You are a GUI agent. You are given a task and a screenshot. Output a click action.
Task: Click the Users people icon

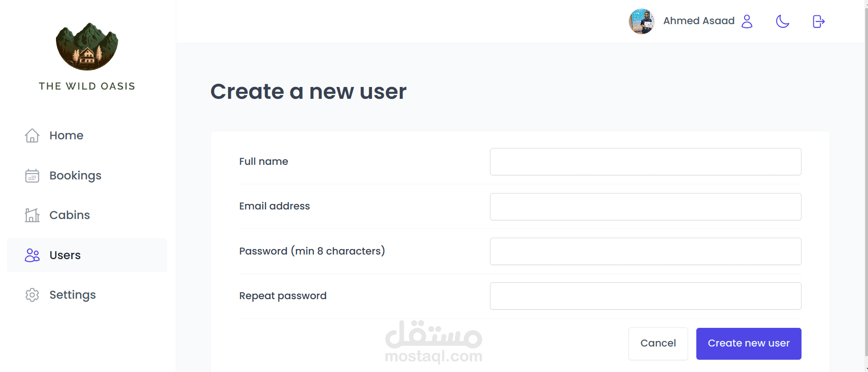coord(32,255)
